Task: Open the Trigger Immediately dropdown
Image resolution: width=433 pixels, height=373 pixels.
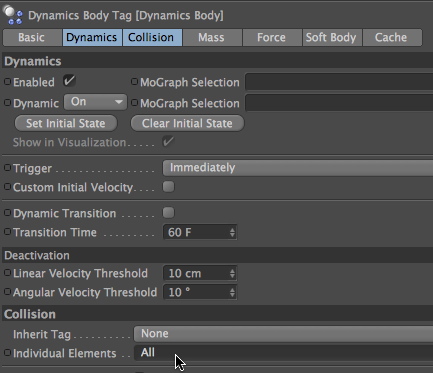Action: click(298, 168)
